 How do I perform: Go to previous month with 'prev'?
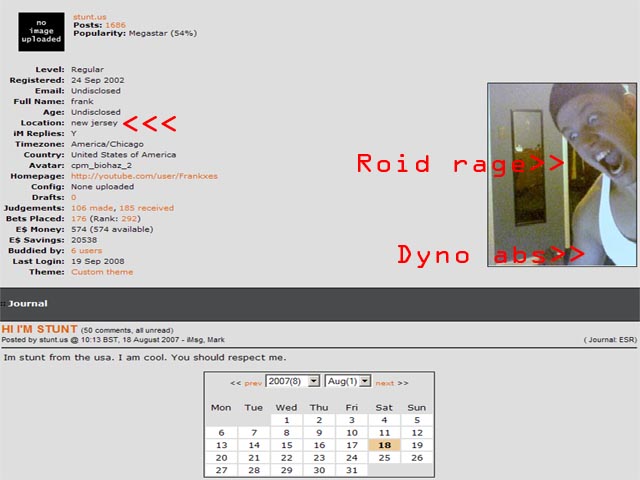tap(253, 383)
